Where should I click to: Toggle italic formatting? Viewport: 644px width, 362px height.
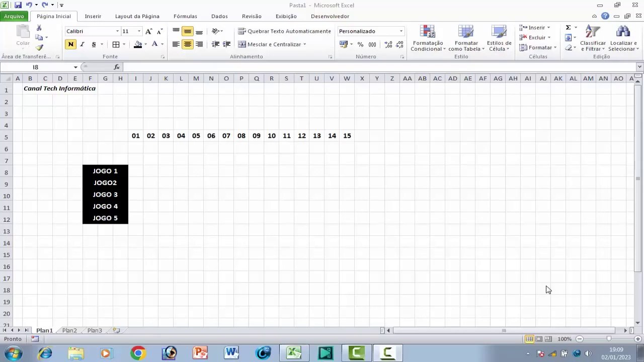pos(82,44)
